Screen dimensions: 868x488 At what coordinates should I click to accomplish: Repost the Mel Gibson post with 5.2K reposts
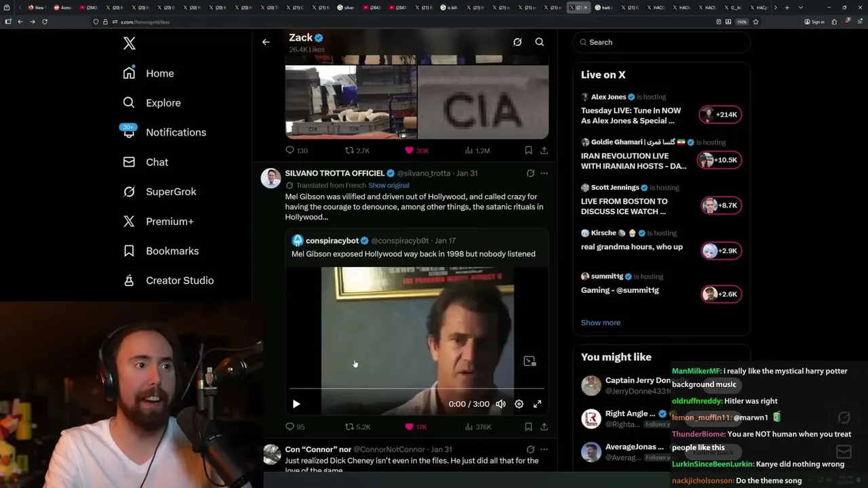[x=357, y=427]
